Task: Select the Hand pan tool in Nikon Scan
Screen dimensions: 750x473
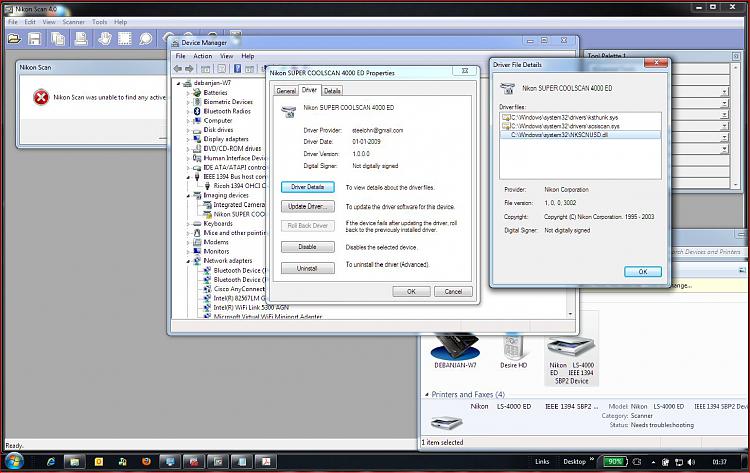Action: pyautogui.click(x=105, y=39)
